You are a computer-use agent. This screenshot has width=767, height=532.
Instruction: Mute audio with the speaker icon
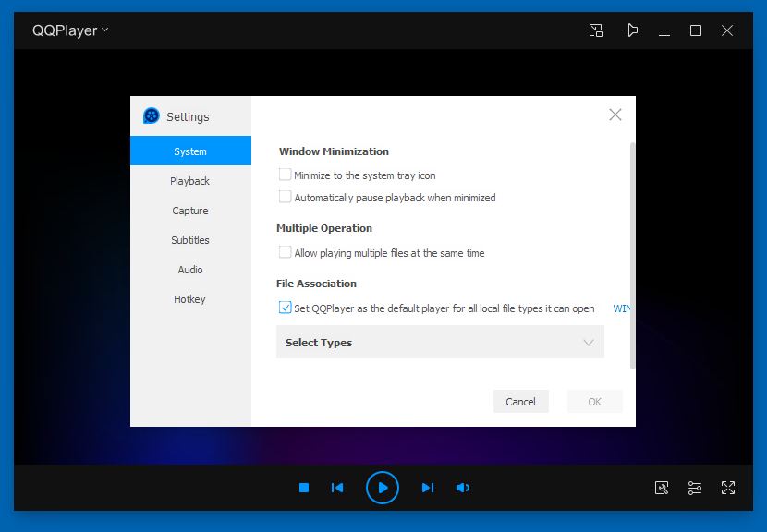[462, 488]
